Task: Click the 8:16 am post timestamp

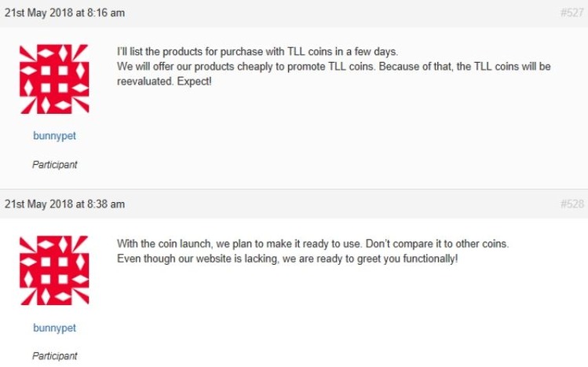Action: point(64,13)
